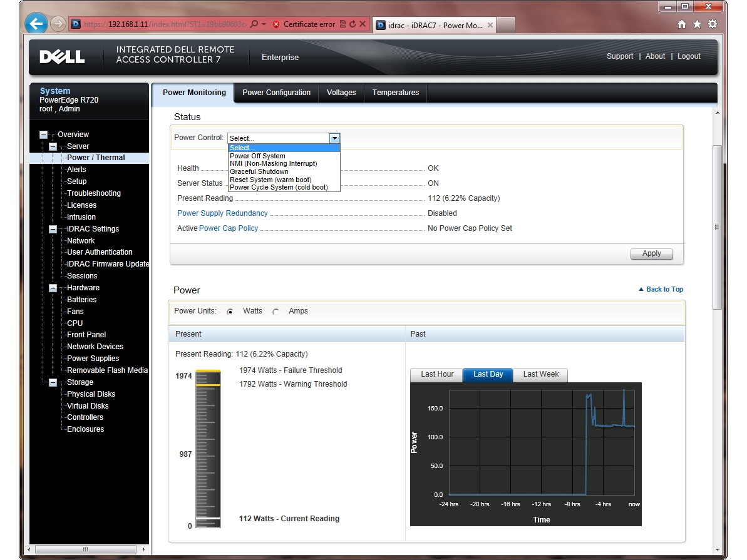Collapse the iDRAC Settings tree node
The image size is (747, 560).
tap(53, 230)
